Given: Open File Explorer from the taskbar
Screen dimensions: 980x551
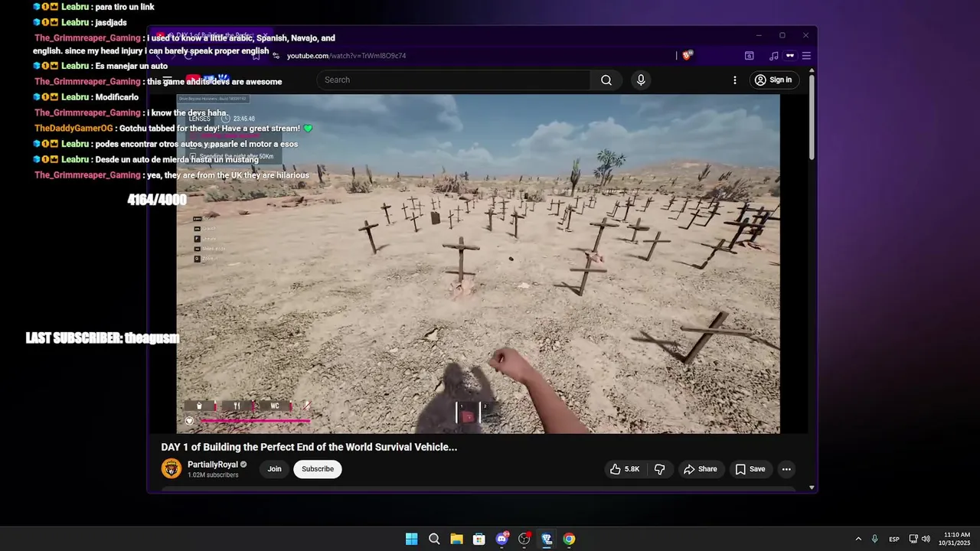Looking at the screenshot, I should pyautogui.click(x=456, y=539).
